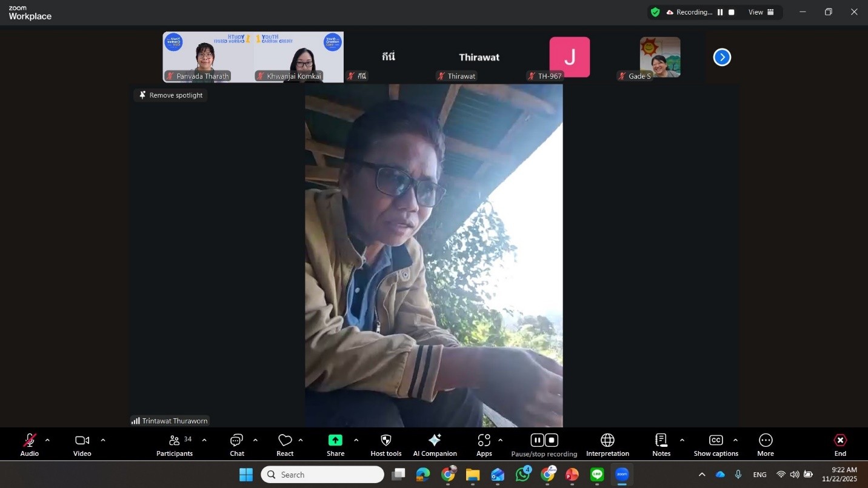
Task: End the meeting
Action: [840, 444]
